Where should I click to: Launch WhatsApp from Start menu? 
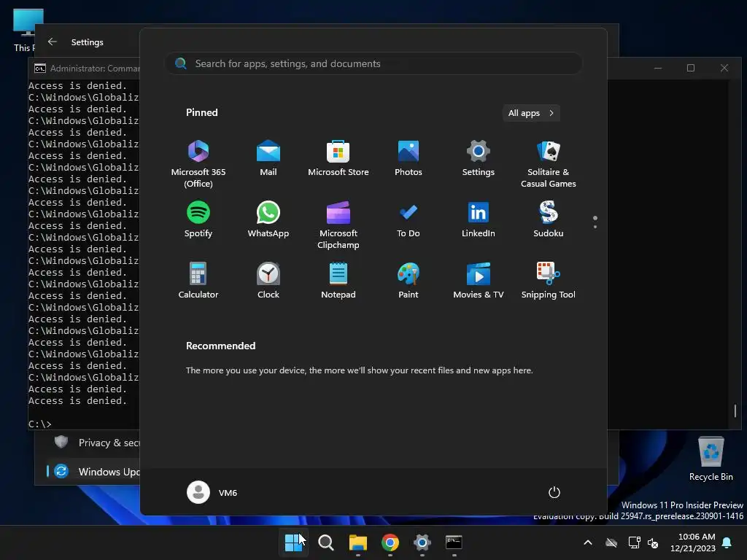tap(268, 219)
